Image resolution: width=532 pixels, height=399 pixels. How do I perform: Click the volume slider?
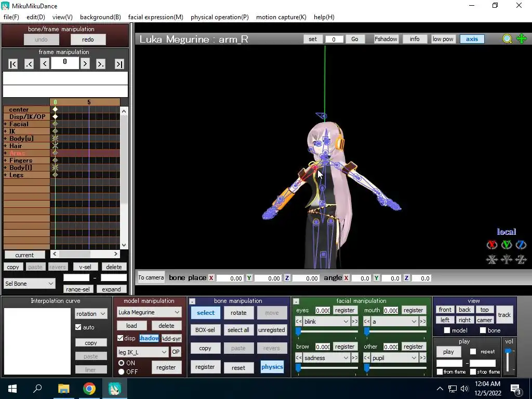tap(508, 360)
